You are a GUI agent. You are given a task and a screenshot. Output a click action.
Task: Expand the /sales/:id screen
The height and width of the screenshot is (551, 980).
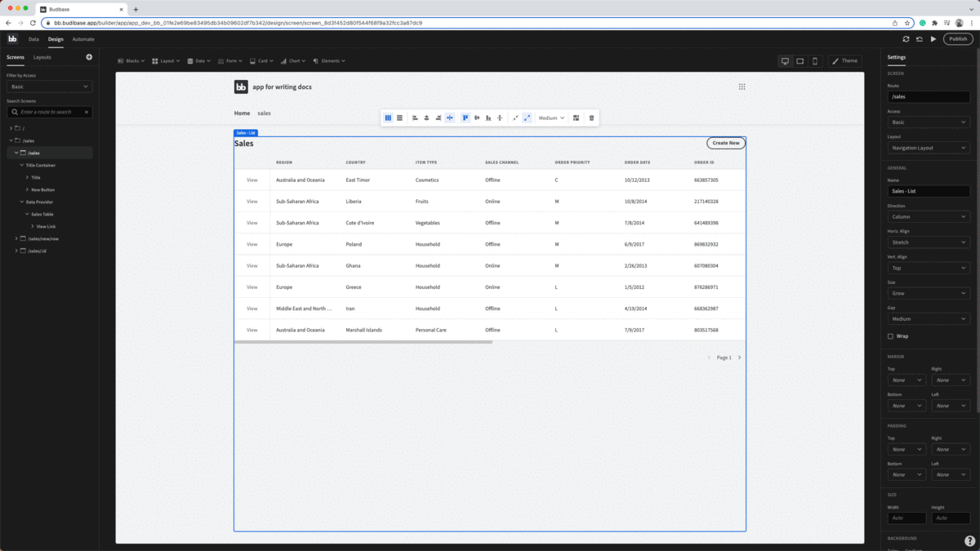pos(16,251)
